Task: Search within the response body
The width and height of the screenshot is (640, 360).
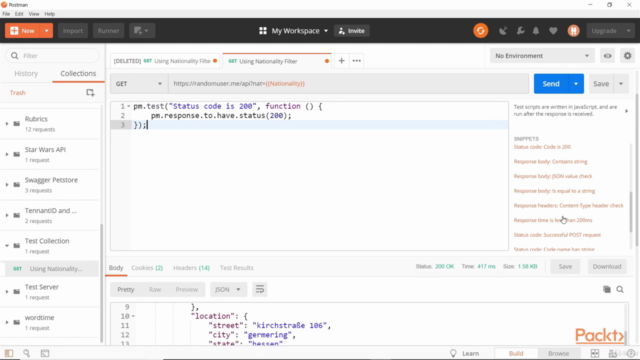Action: [620, 289]
